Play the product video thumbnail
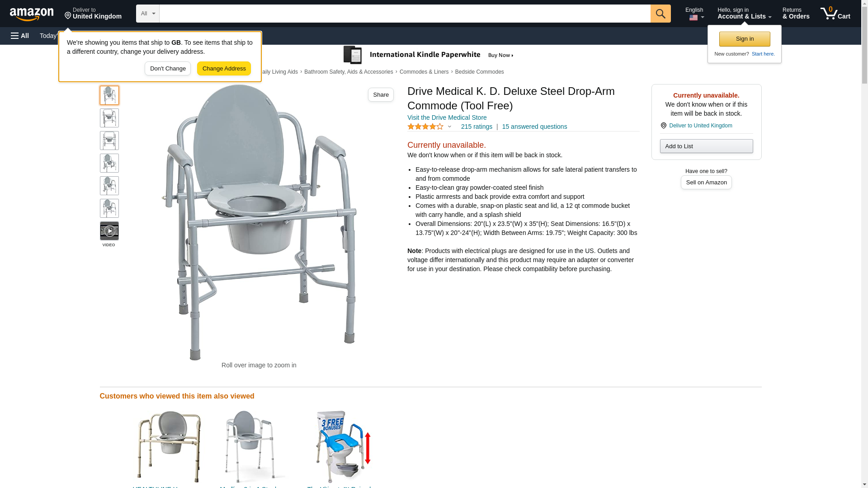This screenshot has height=488, width=868. (109, 231)
